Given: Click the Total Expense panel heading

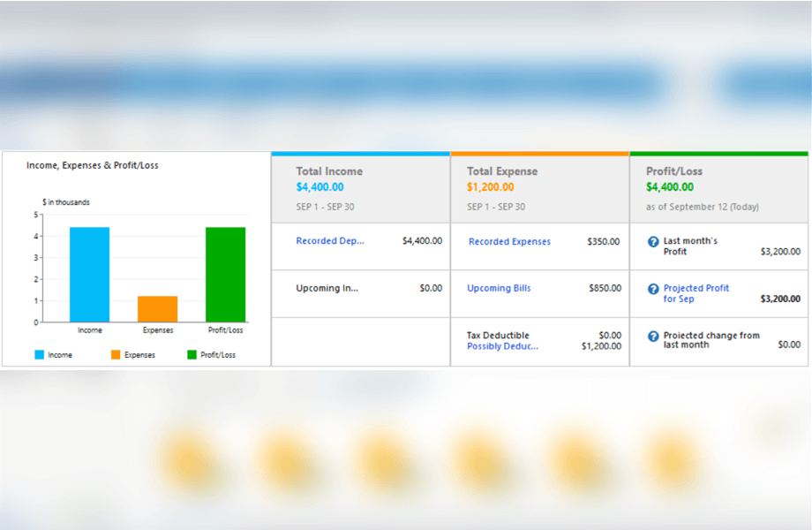Looking at the screenshot, I should pos(502,171).
